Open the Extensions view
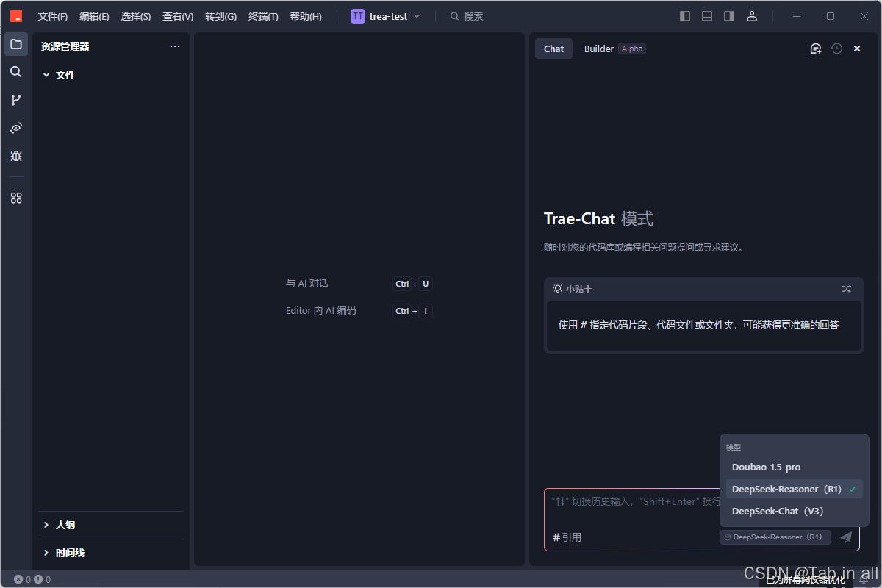Image resolution: width=882 pixels, height=588 pixels. 16,197
